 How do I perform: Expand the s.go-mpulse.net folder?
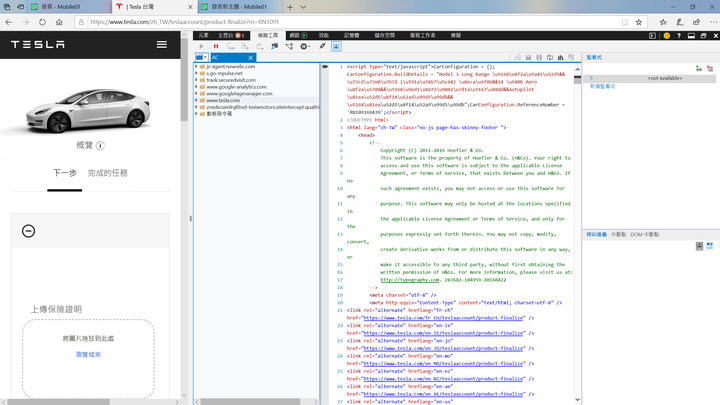pos(197,73)
